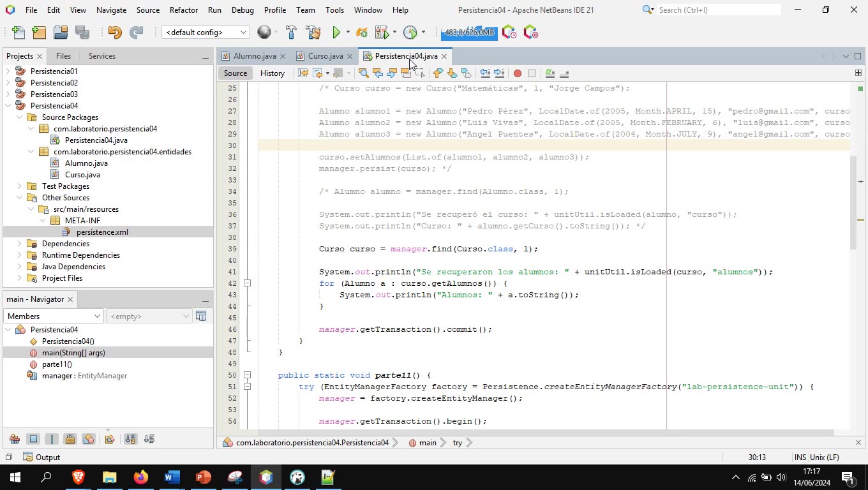The height and width of the screenshot is (490, 868).
Task: Open the default config dropdown
Action: [x=242, y=31]
